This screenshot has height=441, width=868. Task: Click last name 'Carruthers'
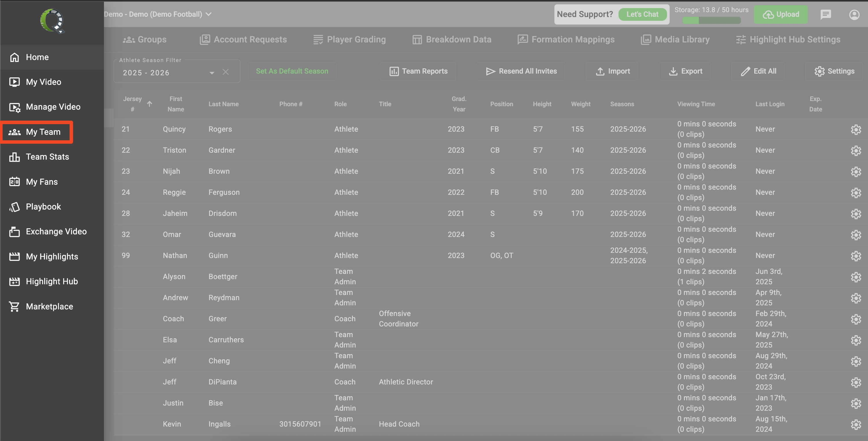click(226, 340)
